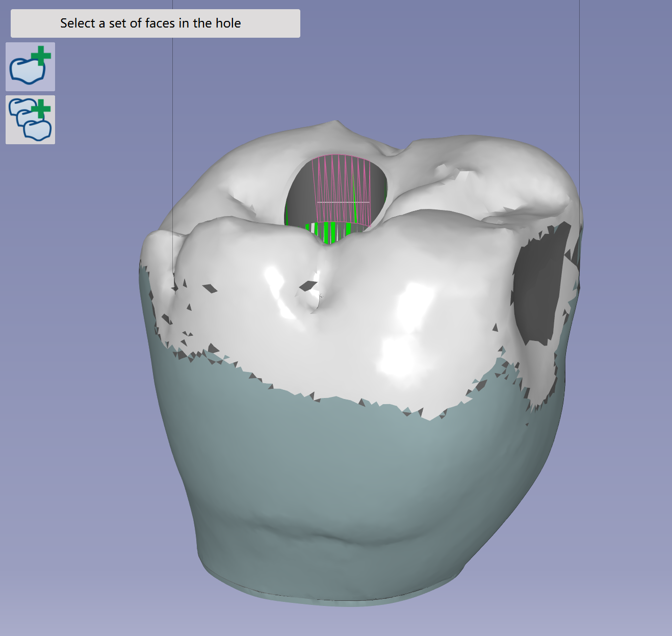Click the green sliver on hole's left edge
Screen dimensions: 672x636
[287, 214]
